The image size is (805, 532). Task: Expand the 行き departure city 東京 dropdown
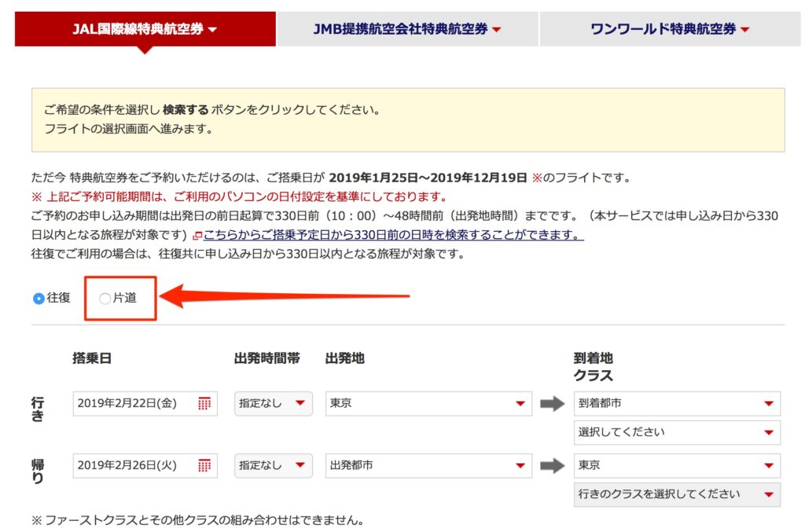click(x=428, y=403)
